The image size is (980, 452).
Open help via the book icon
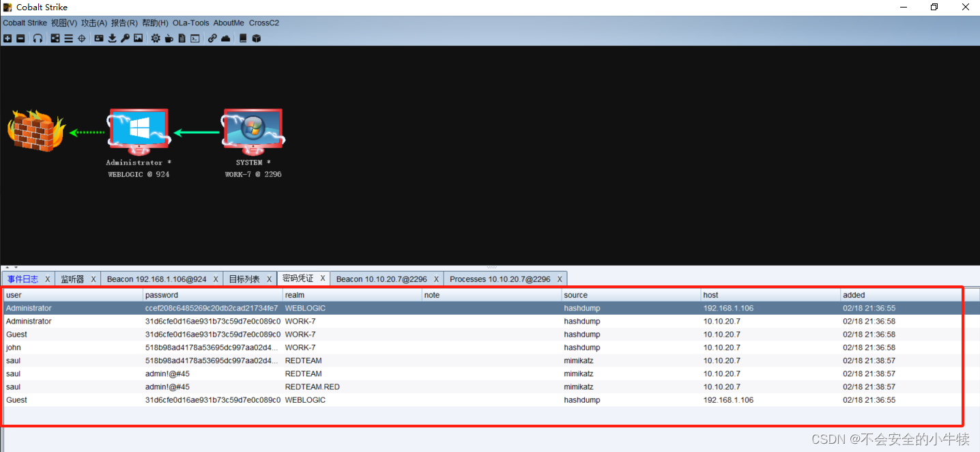point(243,38)
